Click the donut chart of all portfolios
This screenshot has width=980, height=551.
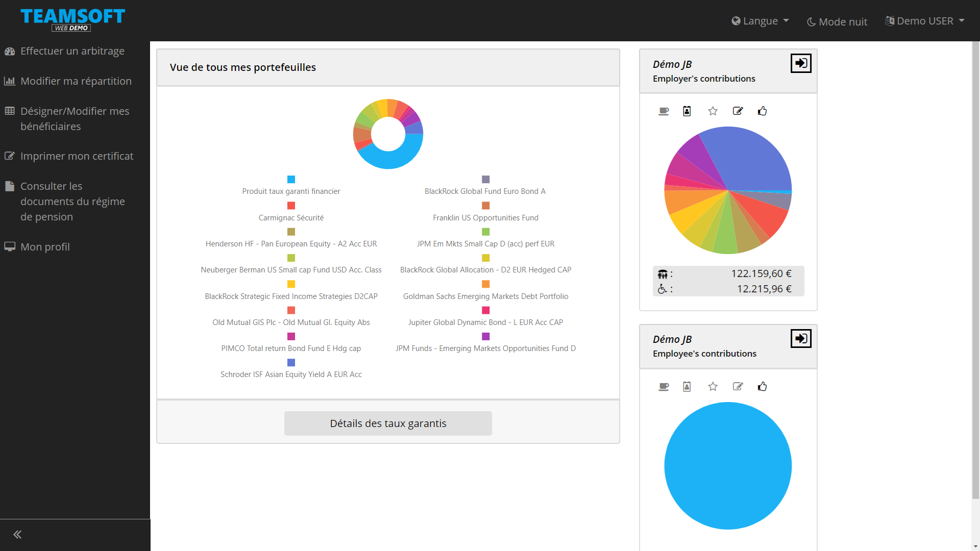[x=388, y=134]
